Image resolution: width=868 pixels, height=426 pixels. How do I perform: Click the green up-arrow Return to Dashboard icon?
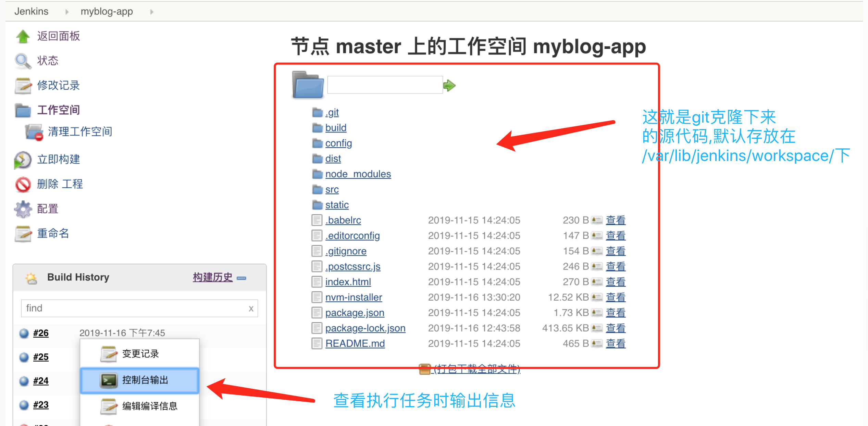(x=23, y=36)
